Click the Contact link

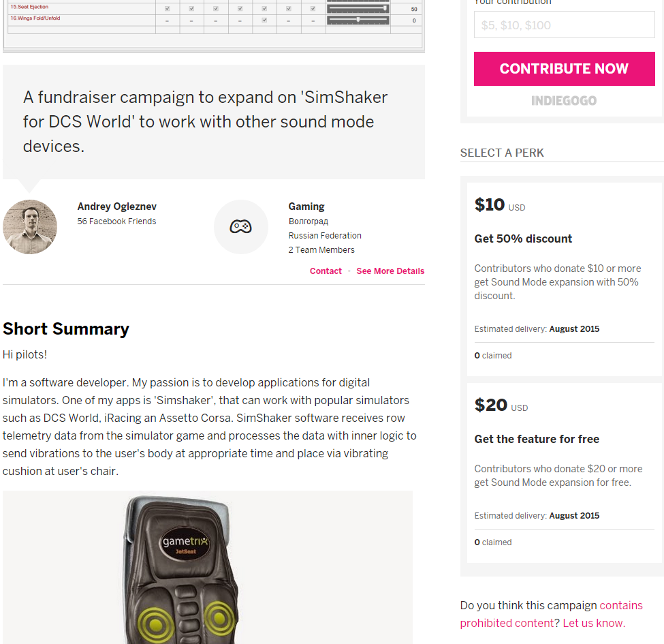click(326, 271)
